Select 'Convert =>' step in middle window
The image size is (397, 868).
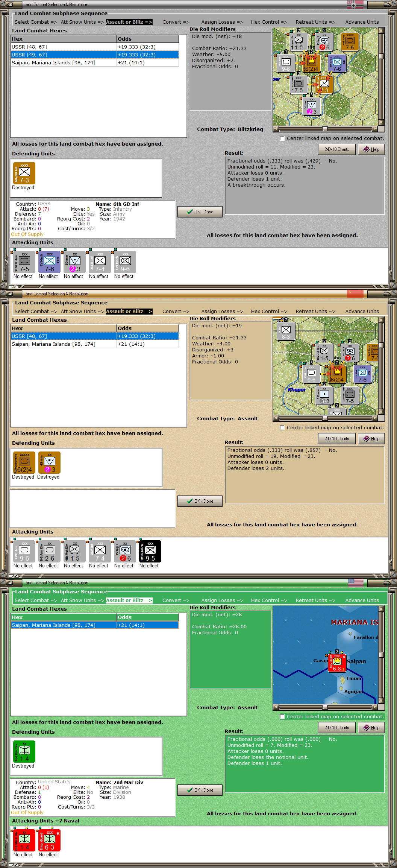(176, 312)
